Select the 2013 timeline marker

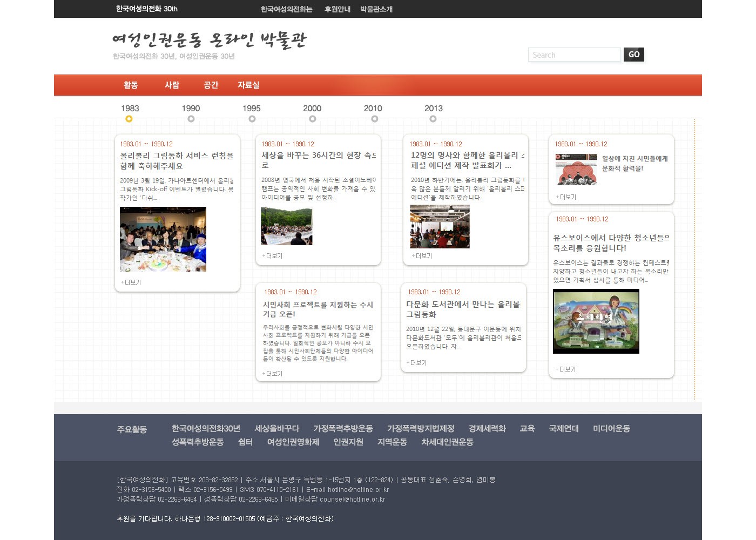[434, 119]
